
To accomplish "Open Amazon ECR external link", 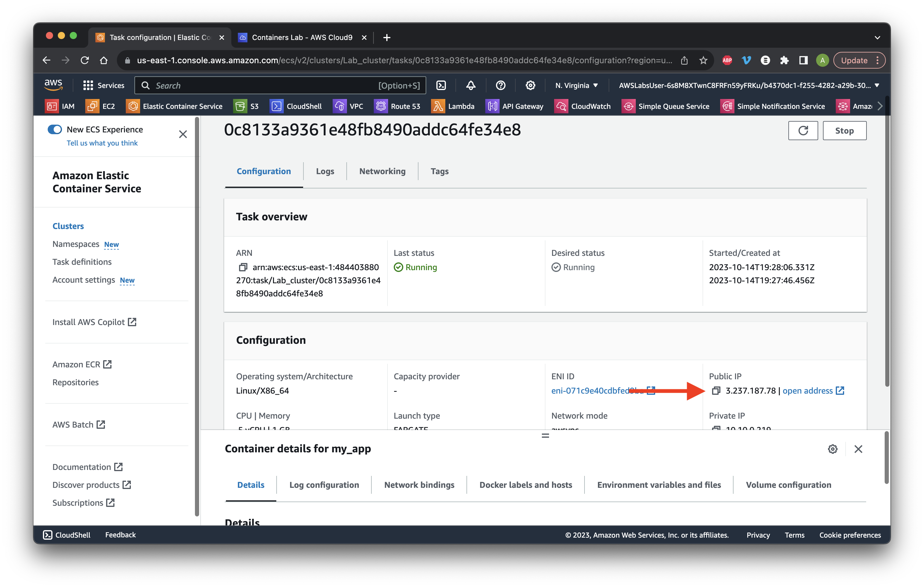I will pyautogui.click(x=82, y=364).
